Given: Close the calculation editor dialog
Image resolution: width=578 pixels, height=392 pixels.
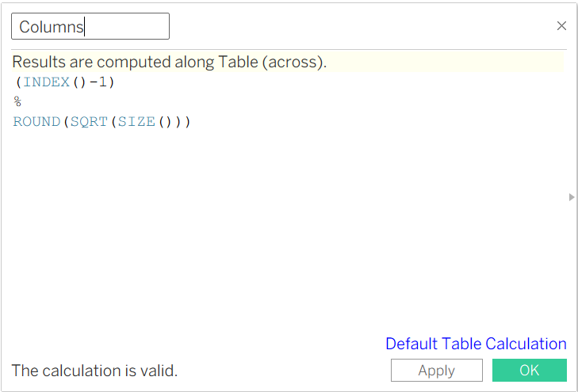Looking at the screenshot, I should coord(561,26).
